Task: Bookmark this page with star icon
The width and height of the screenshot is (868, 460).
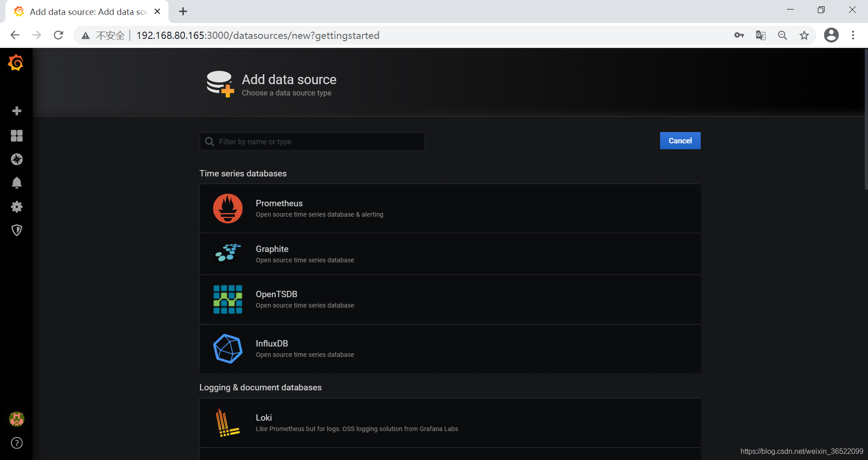Action: click(804, 35)
